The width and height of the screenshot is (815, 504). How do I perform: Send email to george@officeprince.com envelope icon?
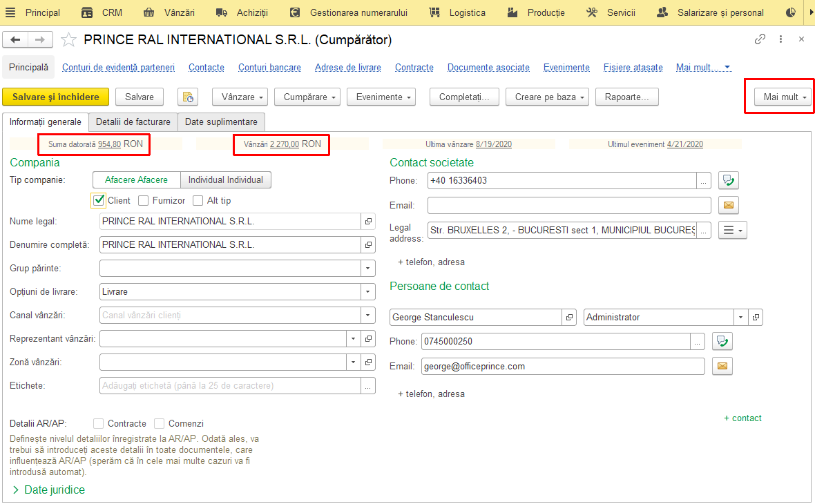[722, 366]
